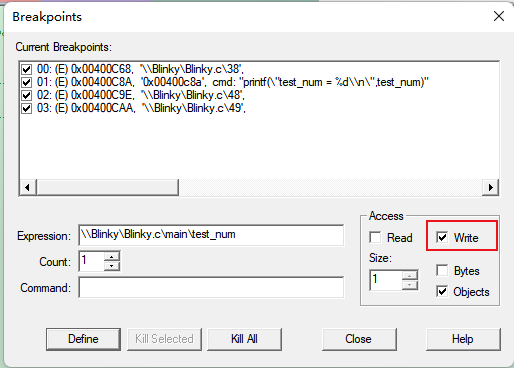
Task: Toggle breakpoint 03 at Blinky.c\49
Action: pos(26,109)
